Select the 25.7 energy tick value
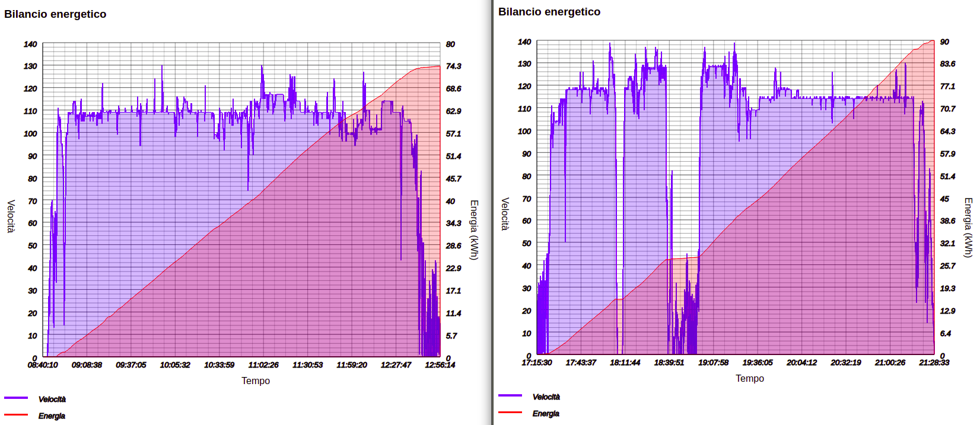The height and width of the screenshot is (425, 980). [948, 266]
